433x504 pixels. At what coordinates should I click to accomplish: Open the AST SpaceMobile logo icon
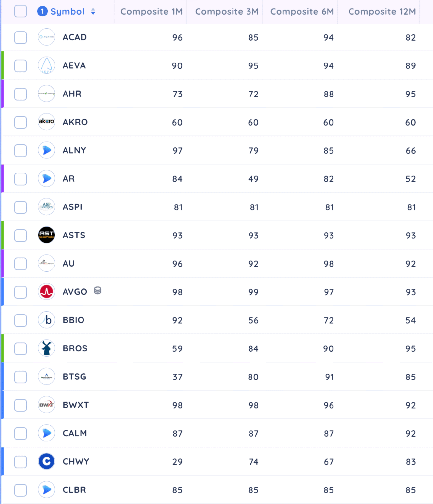tap(46, 235)
